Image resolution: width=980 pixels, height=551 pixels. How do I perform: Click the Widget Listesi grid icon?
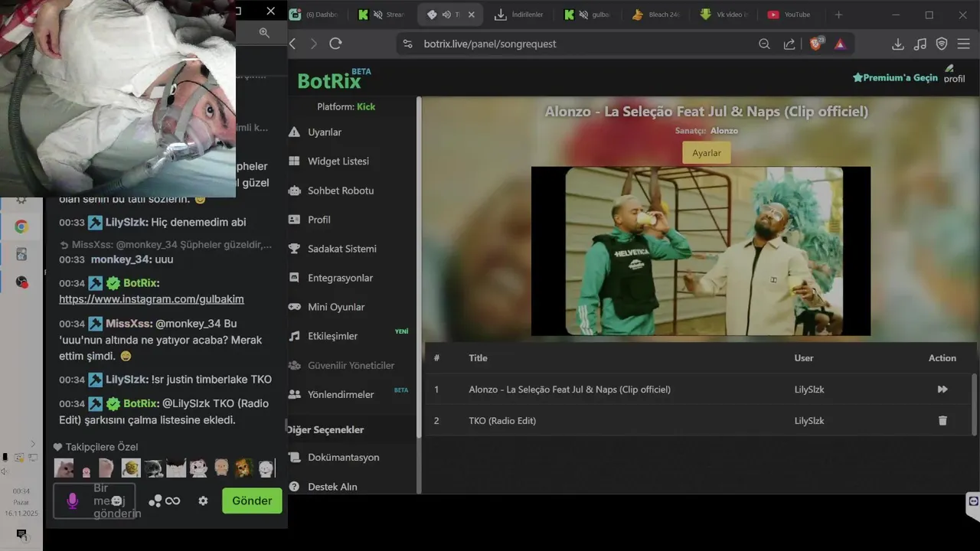[294, 161]
